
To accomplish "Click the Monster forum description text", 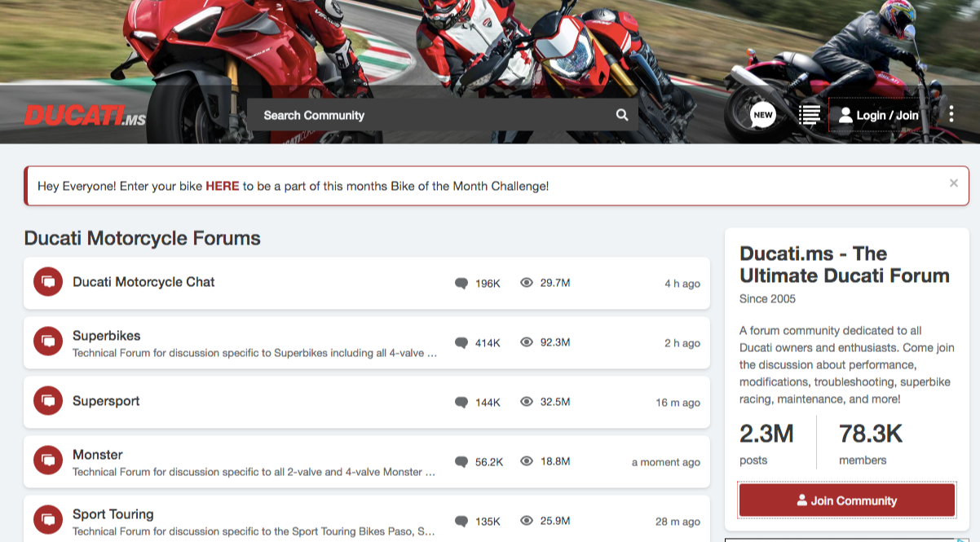I will pos(254,472).
